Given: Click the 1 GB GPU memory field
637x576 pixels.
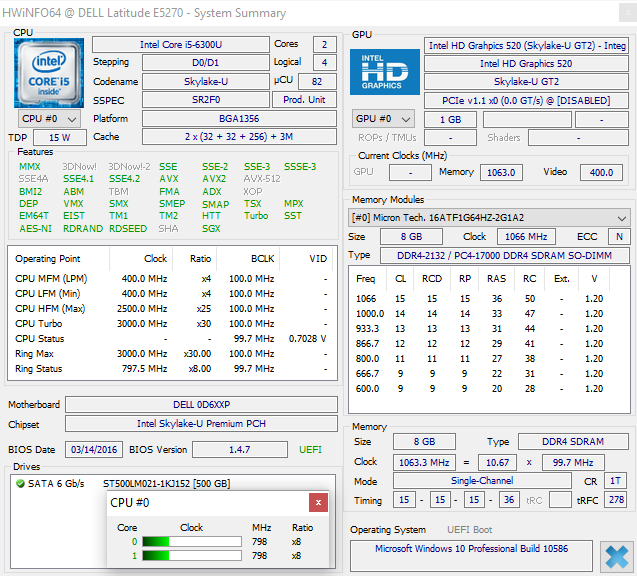Looking at the screenshot, I should pyautogui.click(x=451, y=120).
